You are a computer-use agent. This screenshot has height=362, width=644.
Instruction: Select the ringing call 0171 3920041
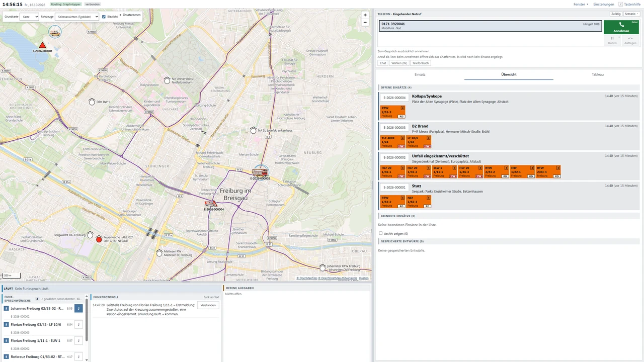pos(490,26)
